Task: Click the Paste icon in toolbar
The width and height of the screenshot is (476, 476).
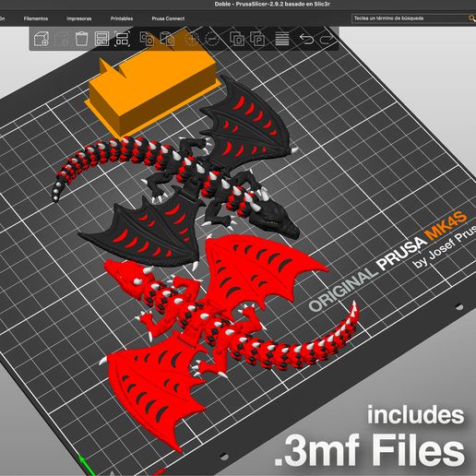Action: pos(167,39)
